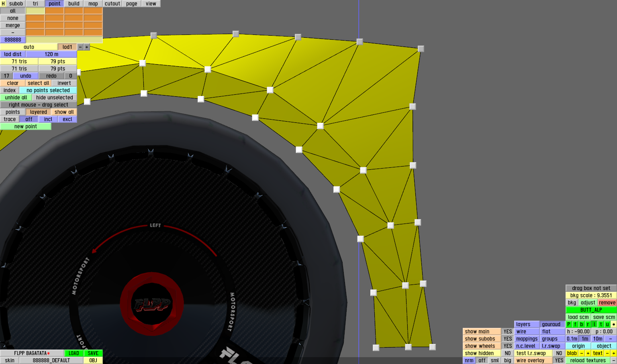Toggle show subobs YES setting
This screenshot has height=364, width=617.
(508, 339)
